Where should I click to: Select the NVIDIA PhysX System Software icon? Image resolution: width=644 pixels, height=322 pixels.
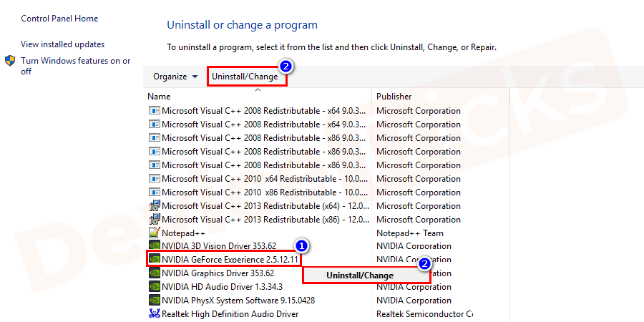click(155, 301)
